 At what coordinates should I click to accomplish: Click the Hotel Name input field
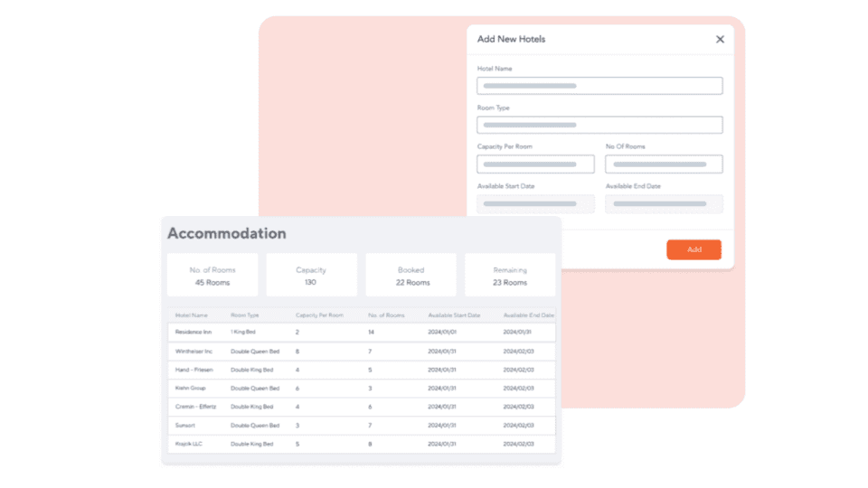point(599,86)
